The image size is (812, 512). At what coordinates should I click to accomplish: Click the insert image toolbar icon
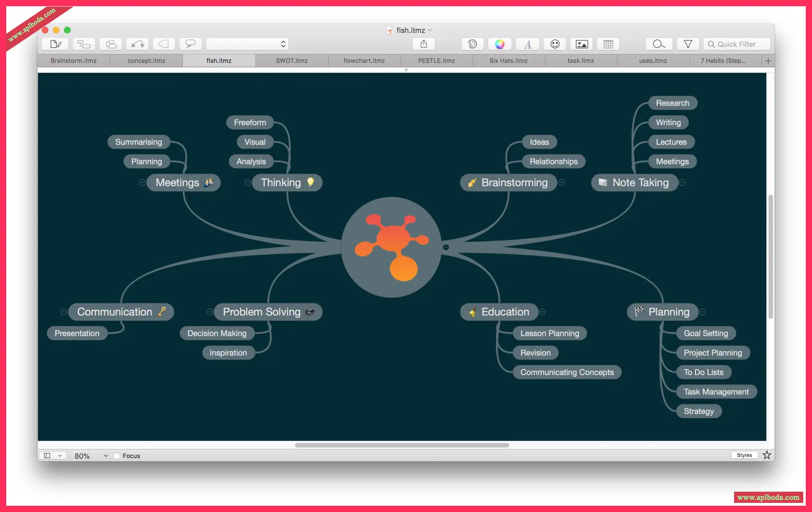(582, 44)
